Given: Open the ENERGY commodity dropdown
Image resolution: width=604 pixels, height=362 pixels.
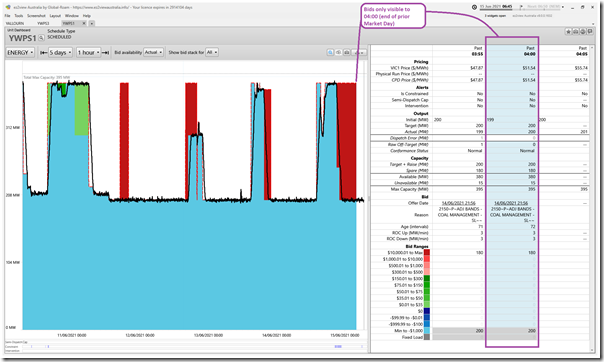Looking at the screenshot, I should pyautogui.click(x=20, y=52).
